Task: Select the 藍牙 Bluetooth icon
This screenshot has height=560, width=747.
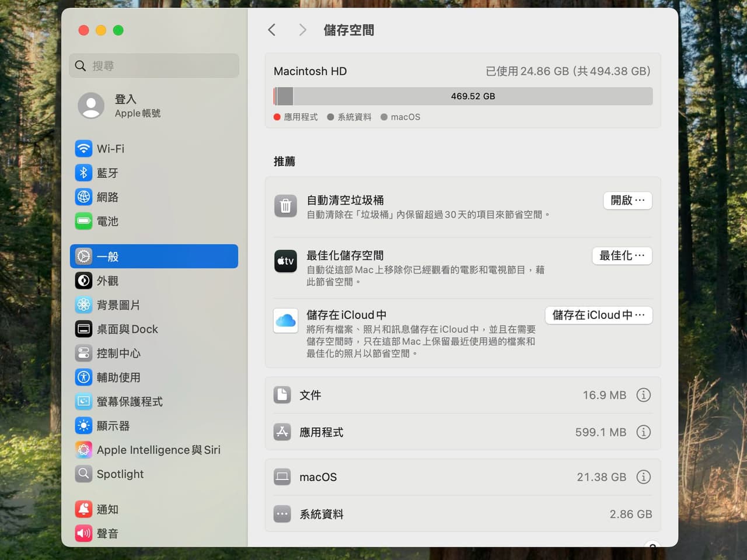Action: point(84,173)
